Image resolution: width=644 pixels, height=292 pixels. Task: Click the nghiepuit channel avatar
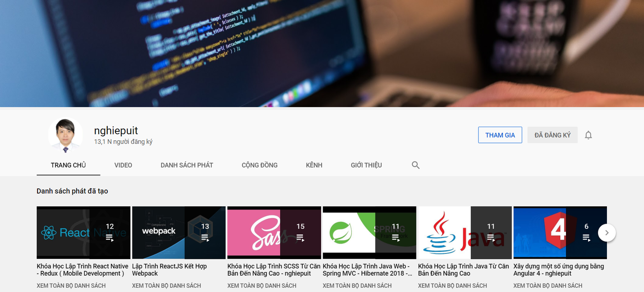(x=66, y=135)
